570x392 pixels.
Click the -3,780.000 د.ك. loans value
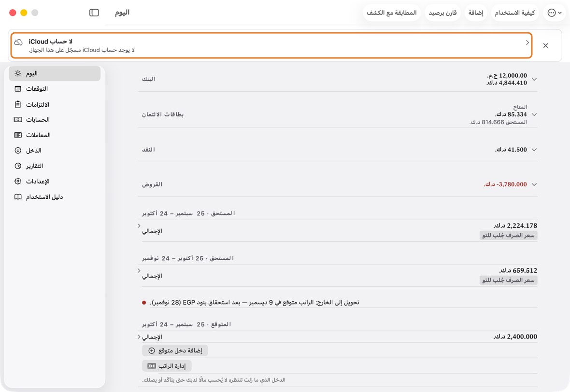tap(505, 184)
